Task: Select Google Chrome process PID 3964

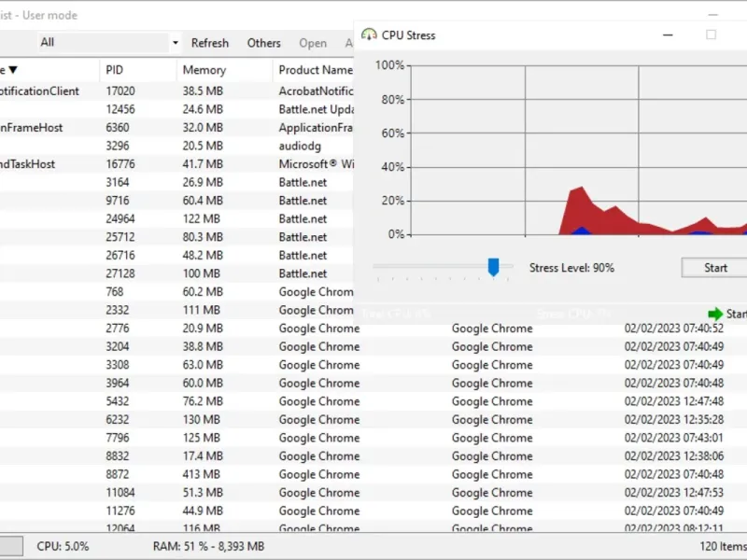Action: tap(373, 383)
